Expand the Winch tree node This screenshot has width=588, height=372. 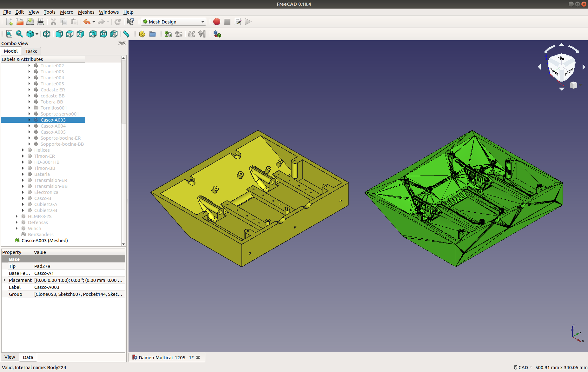(17, 229)
